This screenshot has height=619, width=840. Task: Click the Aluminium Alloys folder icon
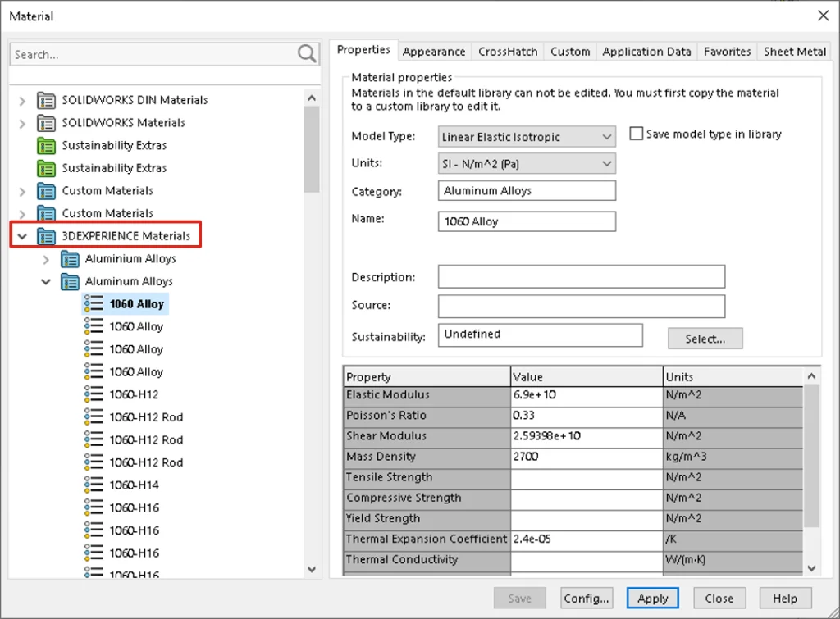pyautogui.click(x=69, y=259)
